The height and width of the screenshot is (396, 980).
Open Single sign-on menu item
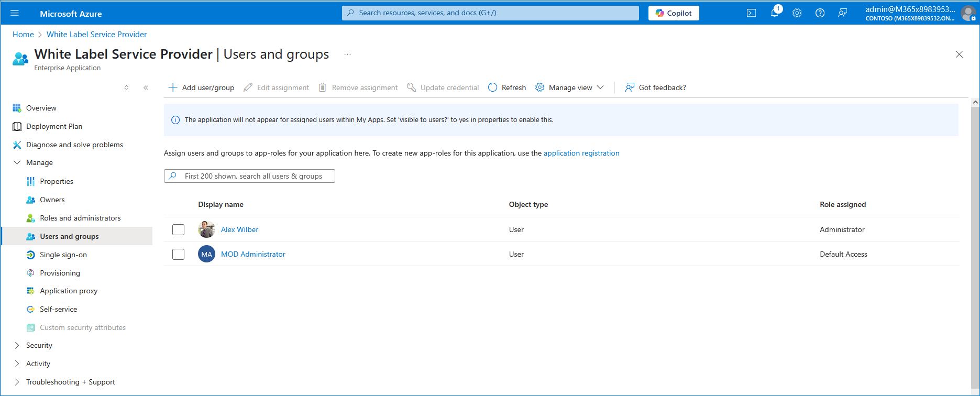coord(63,255)
